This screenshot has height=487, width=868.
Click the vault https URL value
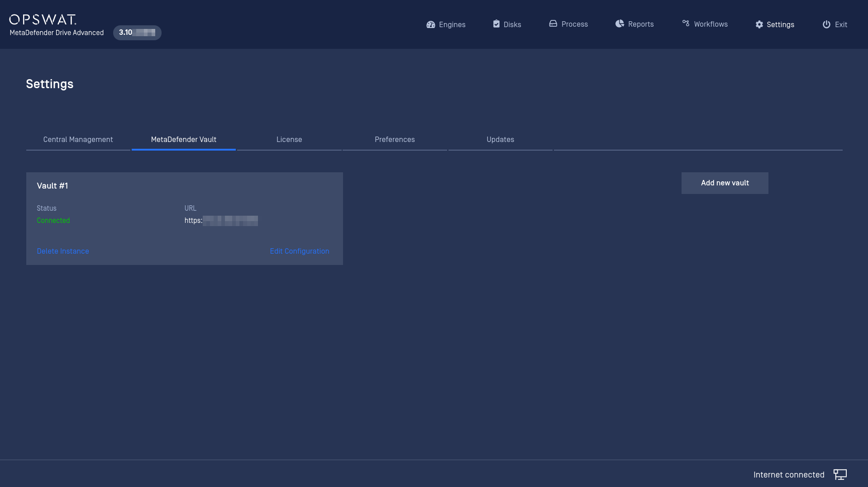point(221,220)
